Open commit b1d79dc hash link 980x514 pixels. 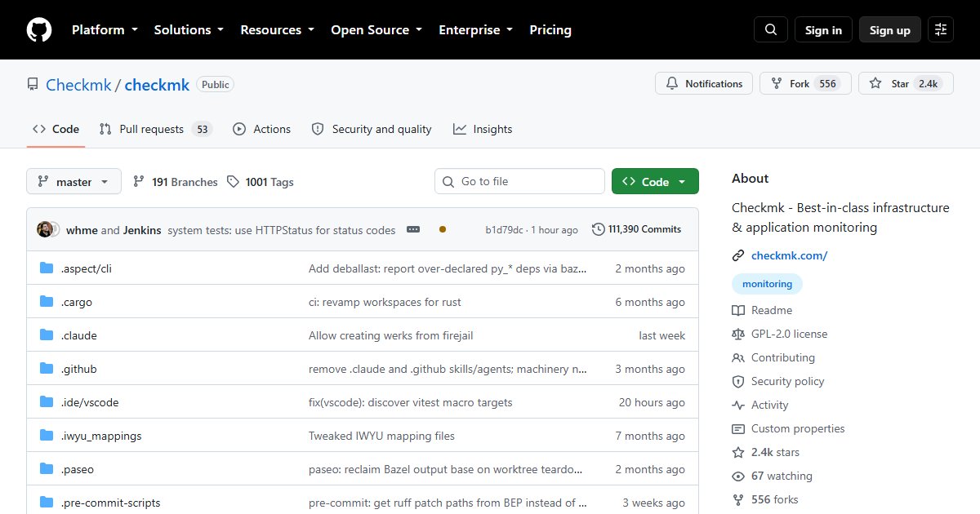[x=504, y=230]
